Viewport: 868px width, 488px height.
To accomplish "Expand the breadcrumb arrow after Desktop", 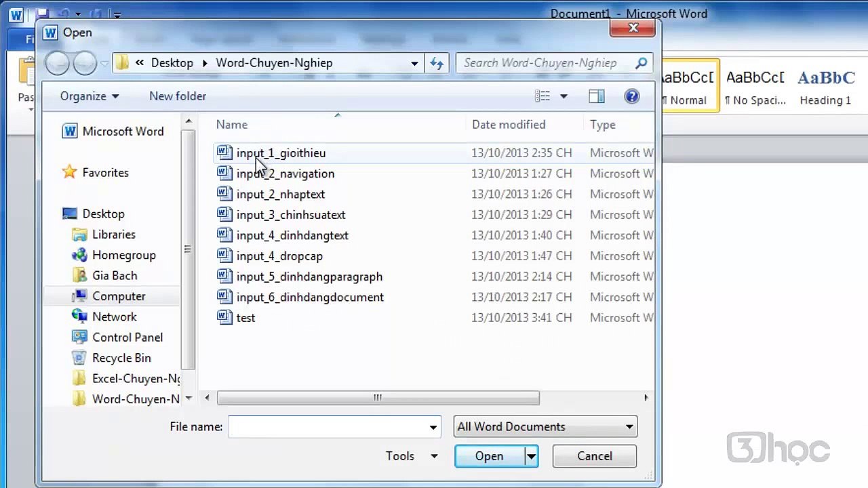I will (x=205, y=63).
